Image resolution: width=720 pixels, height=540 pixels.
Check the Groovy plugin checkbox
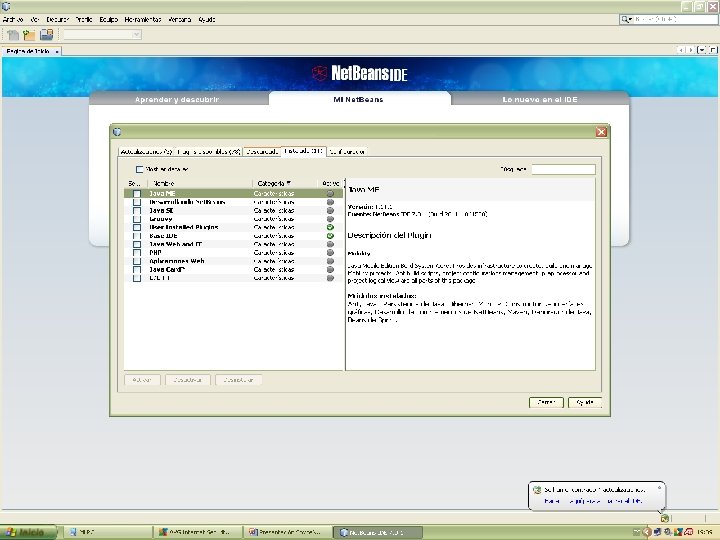point(136,219)
